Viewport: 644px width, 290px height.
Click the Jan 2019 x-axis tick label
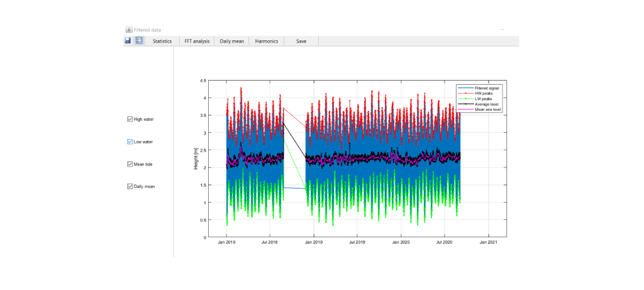(x=313, y=242)
